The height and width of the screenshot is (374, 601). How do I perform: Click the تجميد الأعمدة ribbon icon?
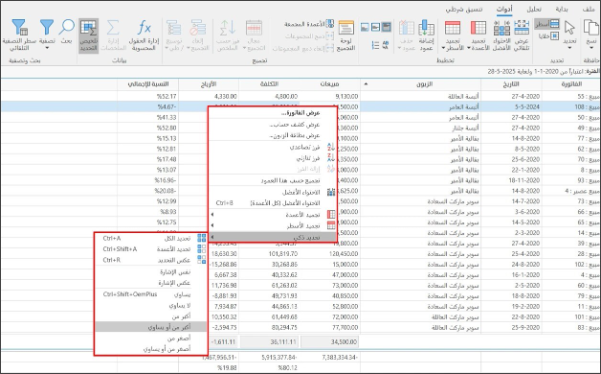[x=478, y=28]
